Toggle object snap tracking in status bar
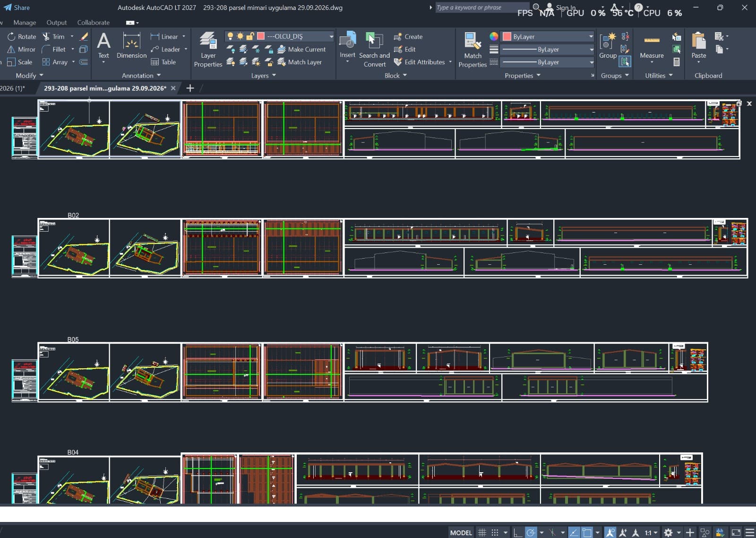 pos(574,532)
